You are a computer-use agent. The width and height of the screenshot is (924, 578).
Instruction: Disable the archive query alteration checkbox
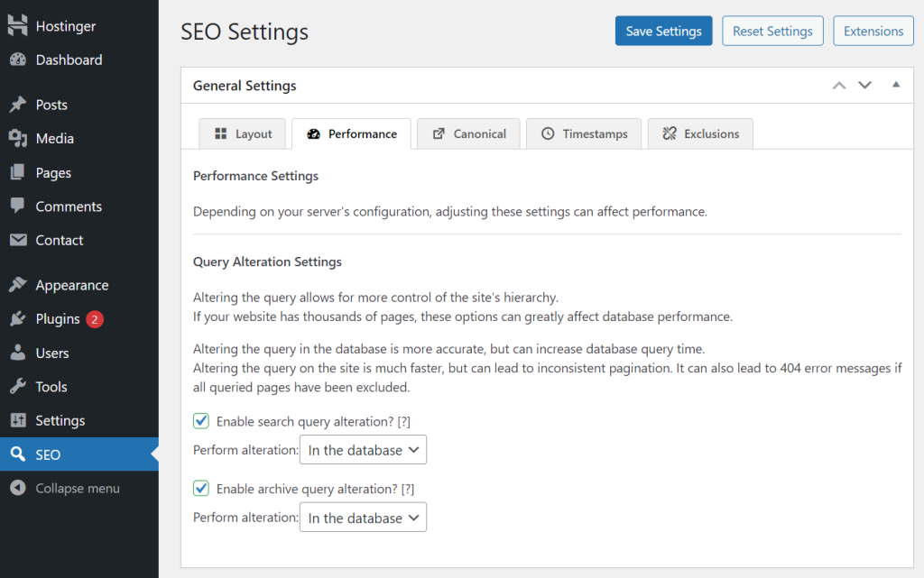(x=200, y=488)
